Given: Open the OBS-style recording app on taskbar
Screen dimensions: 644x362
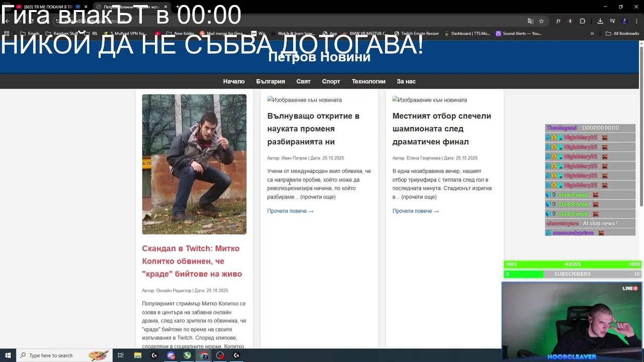Looking at the screenshot, I should (x=220, y=355).
